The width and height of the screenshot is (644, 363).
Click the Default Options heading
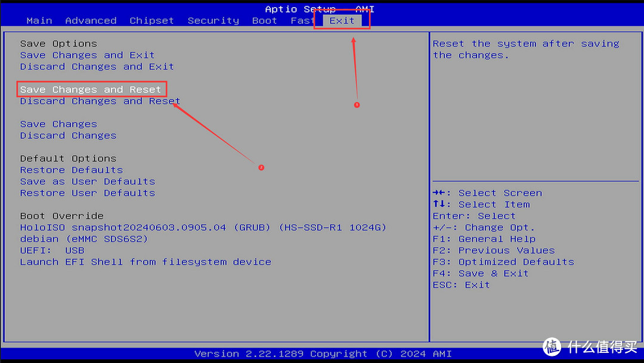click(68, 159)
